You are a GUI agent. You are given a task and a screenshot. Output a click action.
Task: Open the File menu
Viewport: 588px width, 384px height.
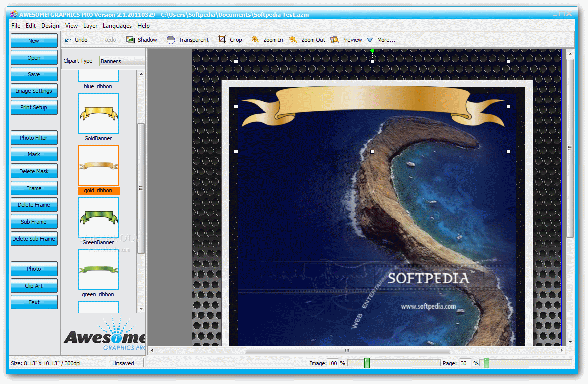(16, 26)
